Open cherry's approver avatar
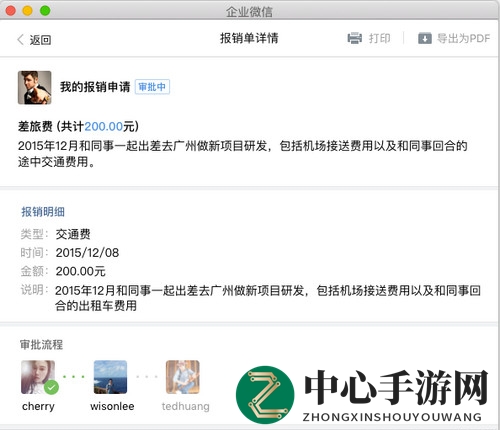Image resolution: width=500 pixels, height=430 pixels. click(38, 377)
